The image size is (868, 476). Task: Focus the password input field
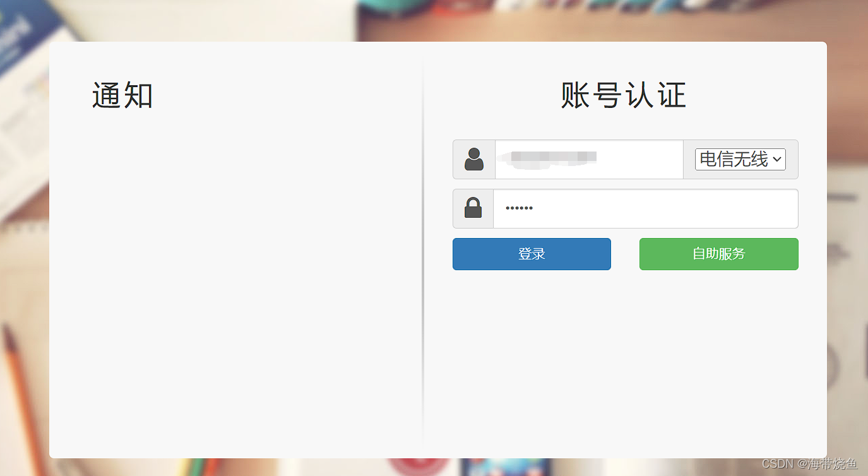click(645, 208)
